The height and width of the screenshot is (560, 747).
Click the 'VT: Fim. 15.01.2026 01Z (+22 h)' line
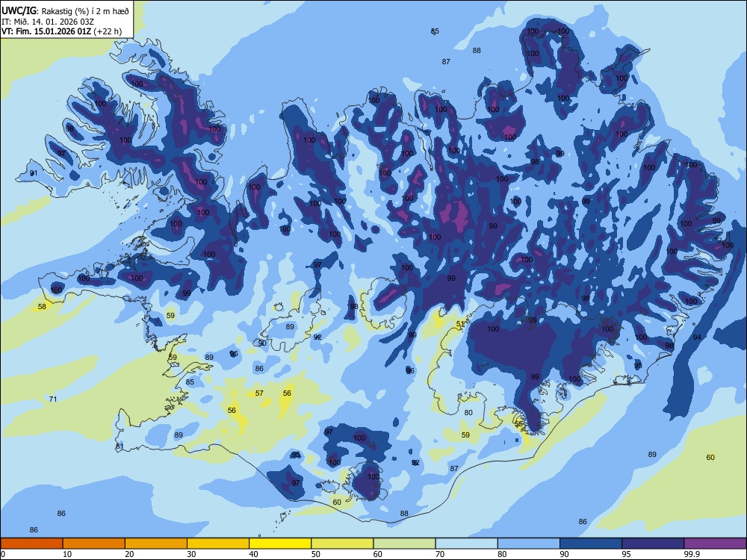[x=61, y=32]
